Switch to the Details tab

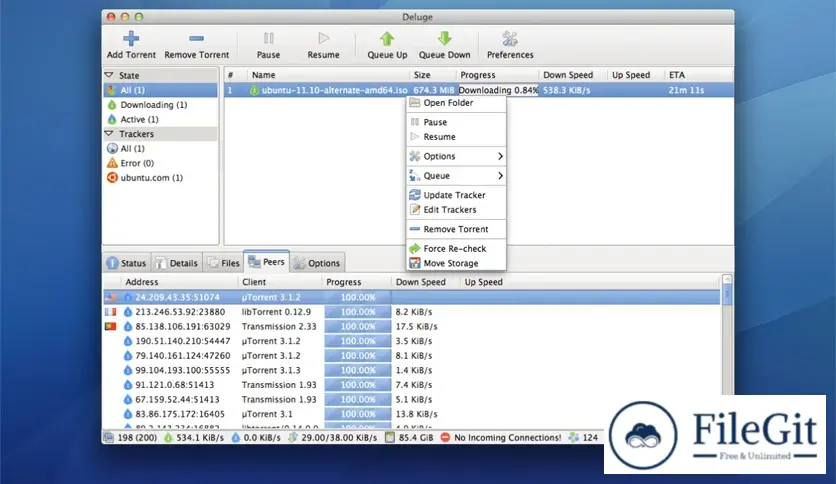[x=177, y=263]
